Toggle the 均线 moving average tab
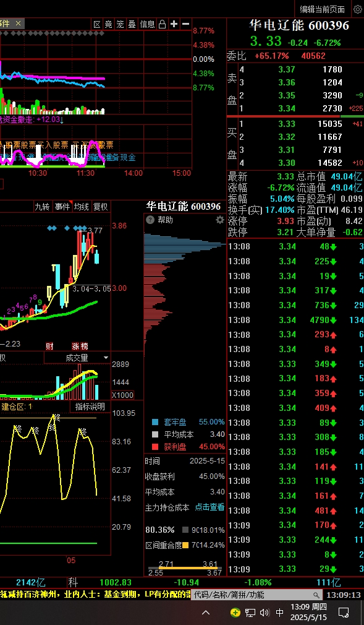Viewport: 364px width, 625px height. 81,207
